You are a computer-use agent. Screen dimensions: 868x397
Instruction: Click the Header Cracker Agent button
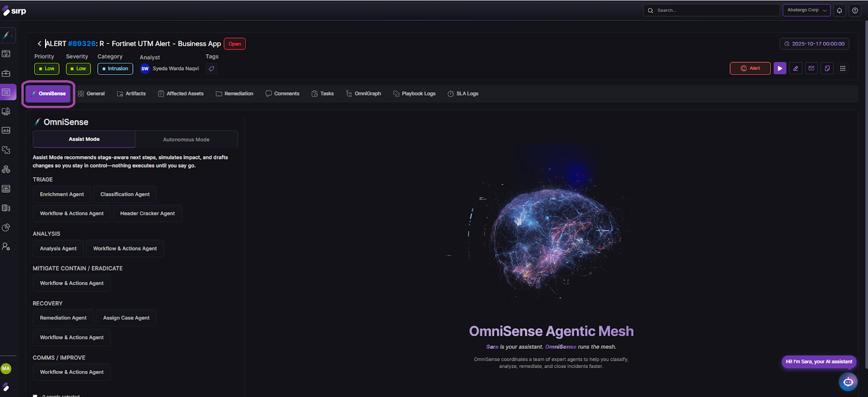click(147, 214)
